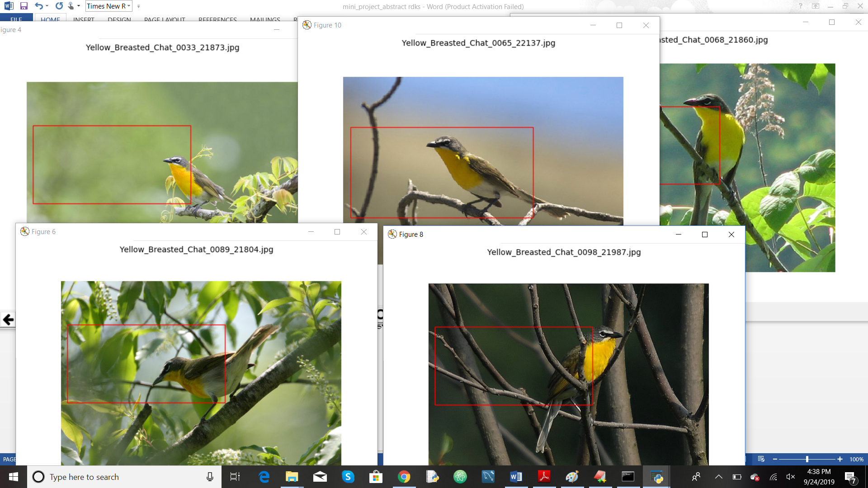The width and height of the screenshot is (868, 488).
Task: Click the Figure 8 matplotlib window icon
Action: 392,234
